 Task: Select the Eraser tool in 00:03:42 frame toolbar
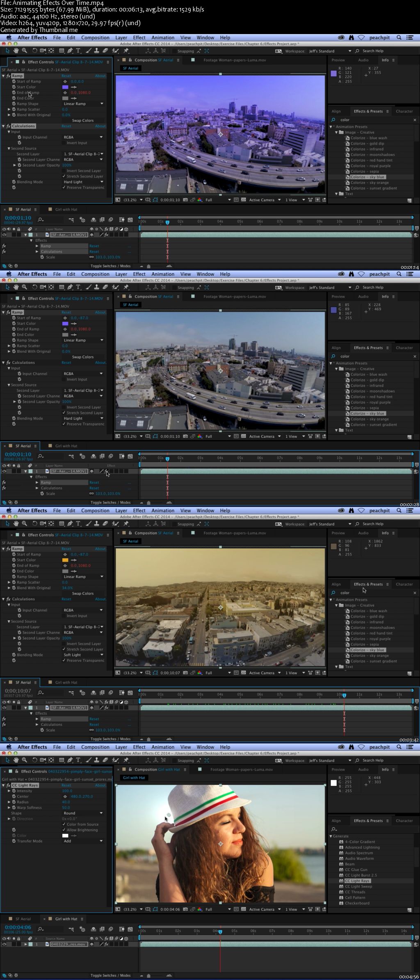coord(105,524)
